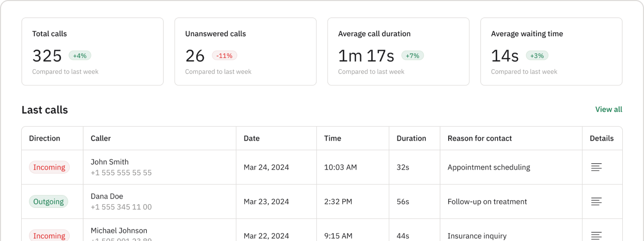Click the Duration column header
644x241 pixels.
coord(411,138)
